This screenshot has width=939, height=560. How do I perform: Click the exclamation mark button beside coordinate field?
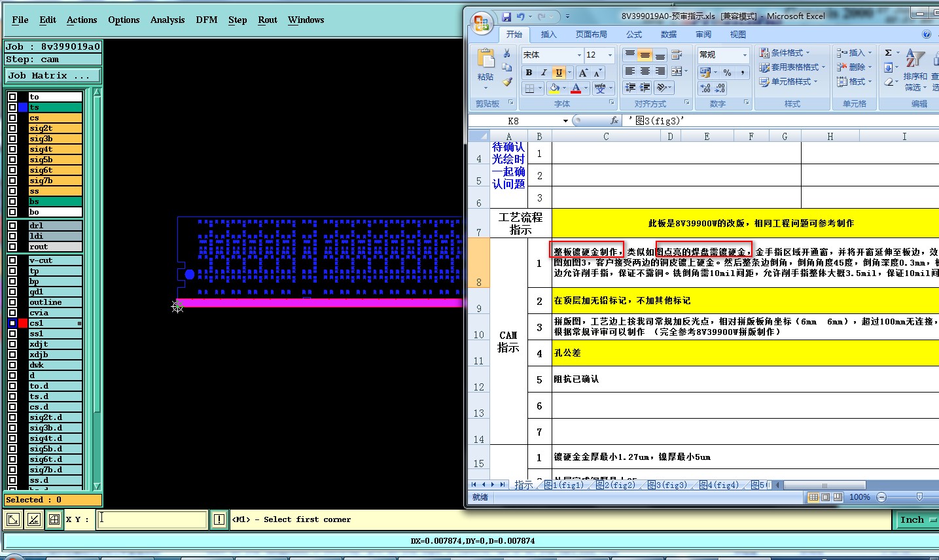pos(219,519)
